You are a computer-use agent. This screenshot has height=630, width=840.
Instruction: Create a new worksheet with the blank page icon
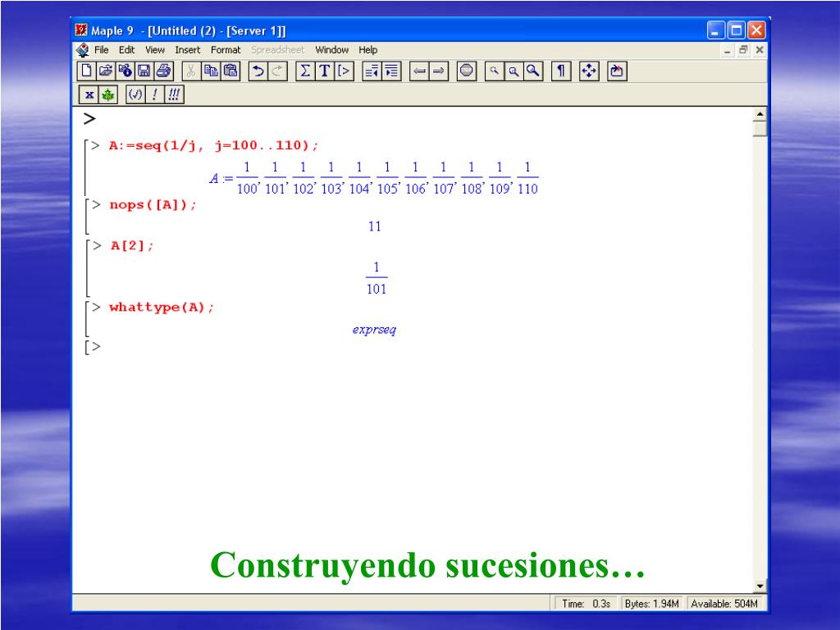click(86, 71)
